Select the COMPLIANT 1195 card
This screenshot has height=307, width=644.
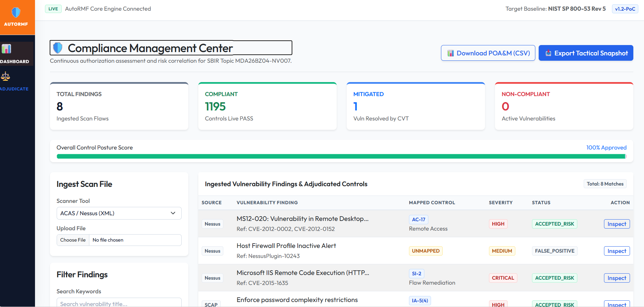(267, 106)
